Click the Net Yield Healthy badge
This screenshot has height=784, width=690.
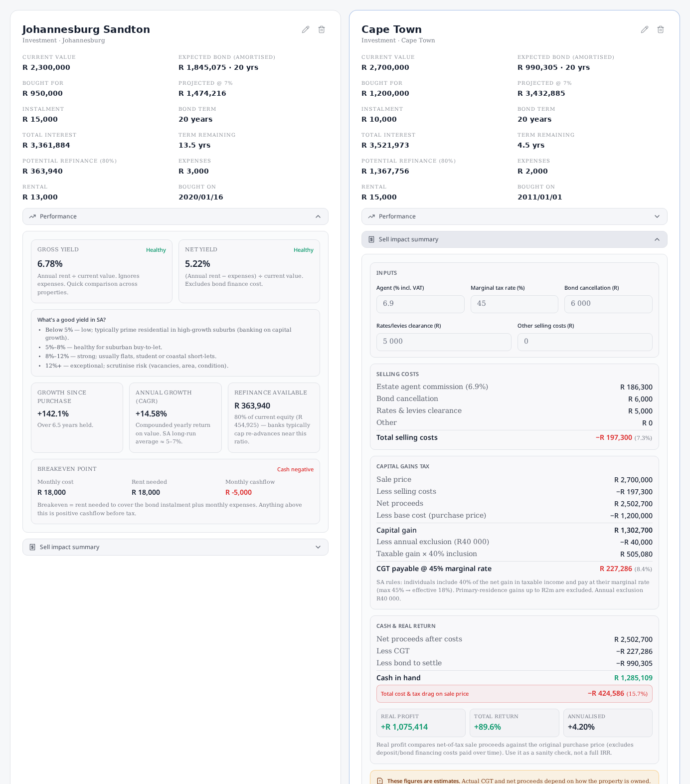pyautogui.click(x=304, y=250)
